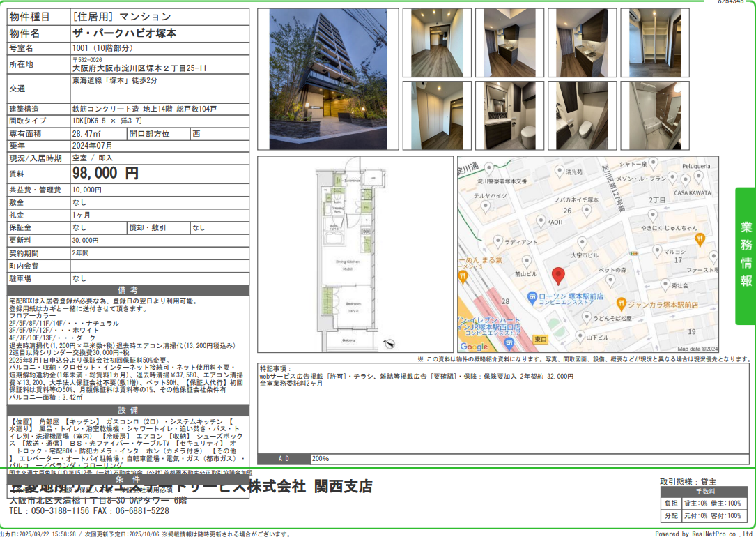Click the ラディアント map pin

coord(497,241)
